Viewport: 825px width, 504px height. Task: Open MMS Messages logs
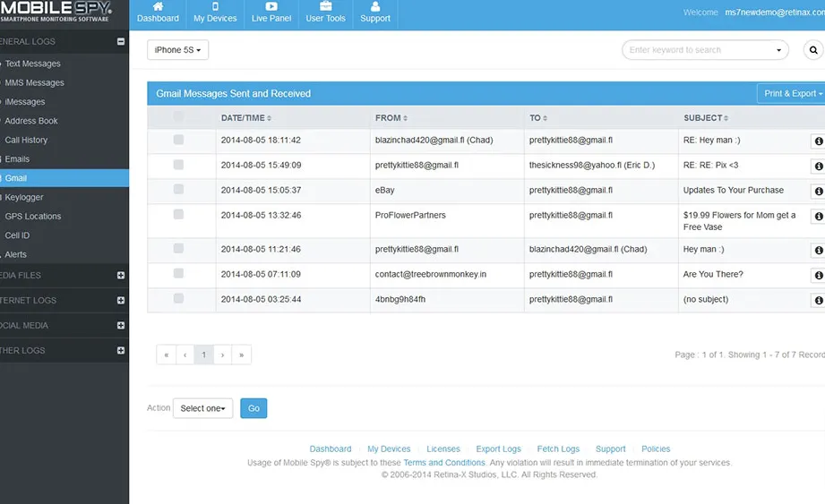tap(34, 82)
